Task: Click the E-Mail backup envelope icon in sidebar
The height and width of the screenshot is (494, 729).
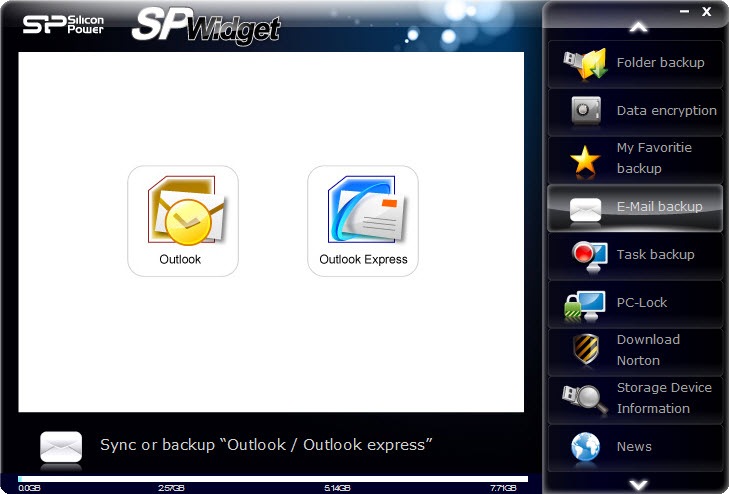Action: pos(585,210)
